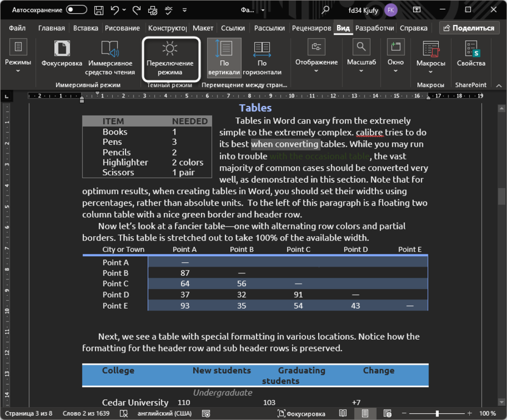
Task: Click the first-line indent marker on ruler
Action: pos(97,93)
